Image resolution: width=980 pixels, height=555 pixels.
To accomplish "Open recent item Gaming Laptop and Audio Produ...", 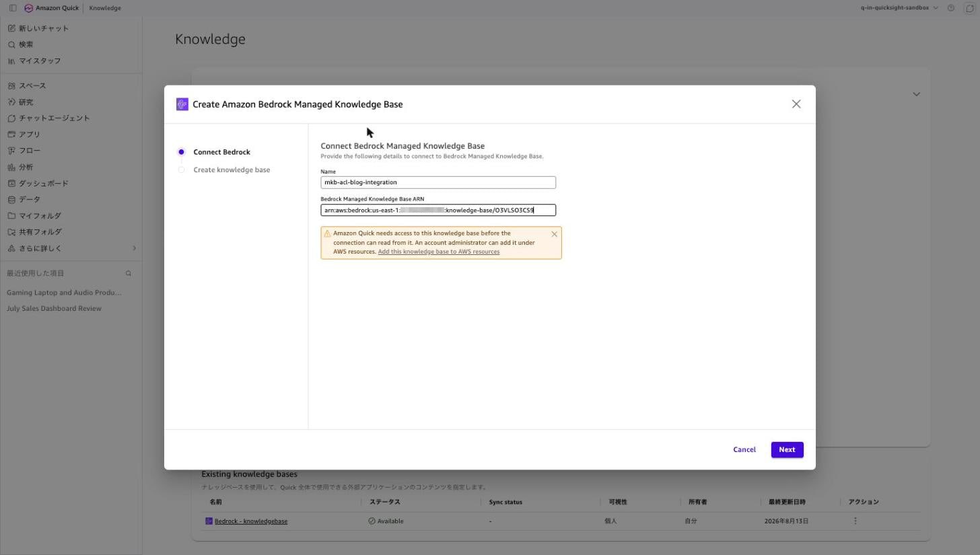I will pyautogui.click(x=64, y=293).
